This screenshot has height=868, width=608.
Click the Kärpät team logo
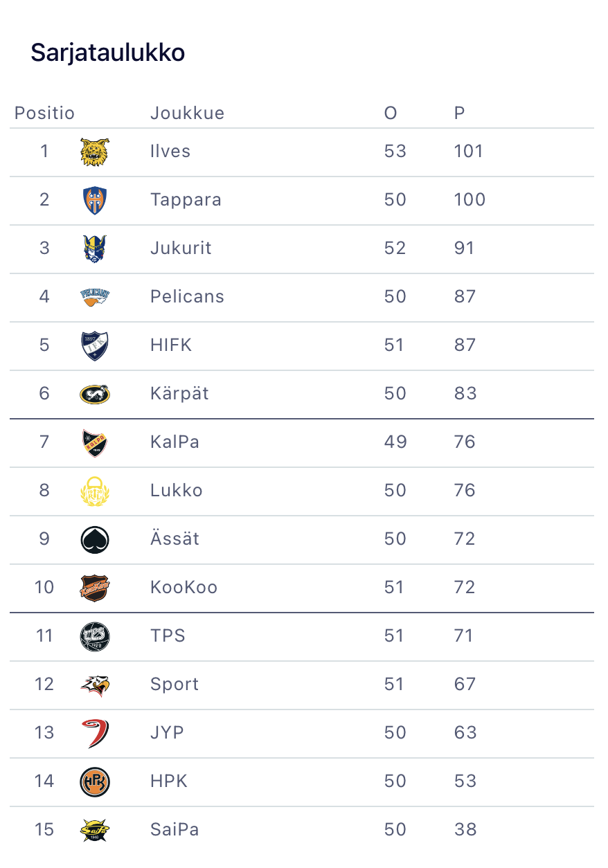[95, 395]
